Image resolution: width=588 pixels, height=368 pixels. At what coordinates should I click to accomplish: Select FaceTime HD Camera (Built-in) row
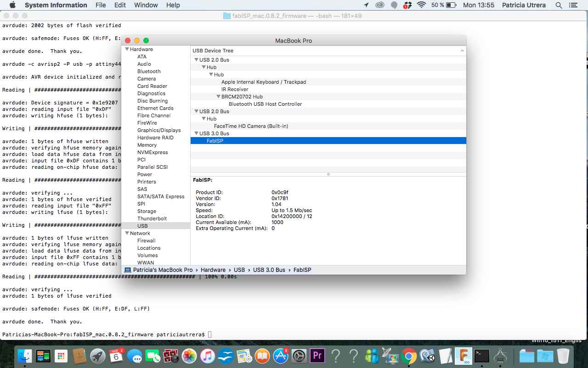(x=328, y=126)
